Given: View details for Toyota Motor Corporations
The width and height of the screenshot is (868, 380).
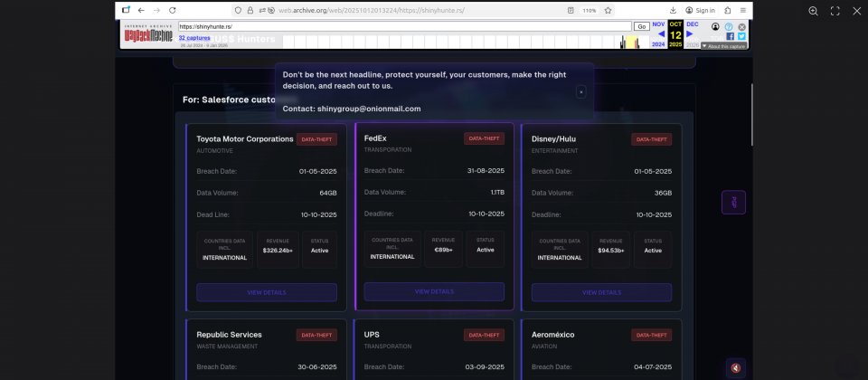Looking at the screenshot, I should pos(267,292).
